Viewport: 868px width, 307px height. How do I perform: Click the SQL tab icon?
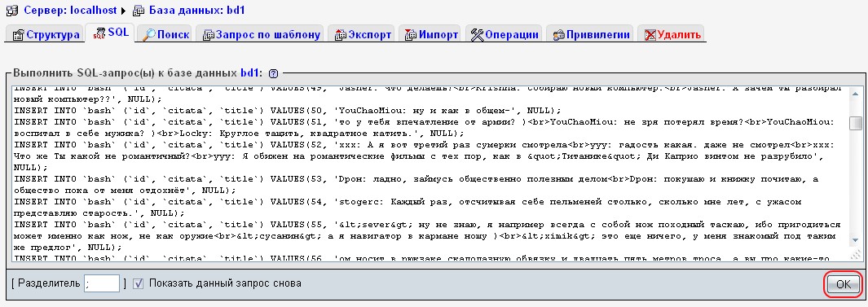tap(99, 33)
